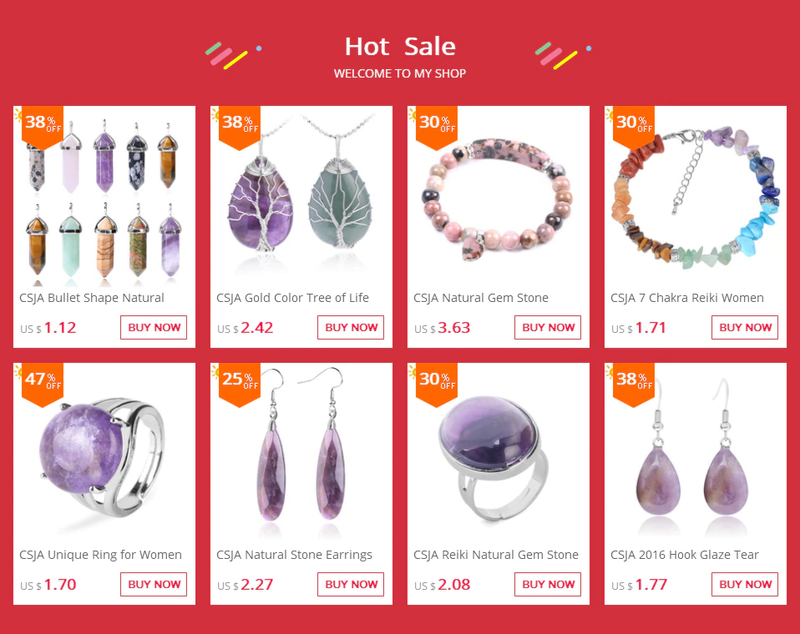
Task: Click the 47% off badge on amethyst ring
Action: coord(42,384)
